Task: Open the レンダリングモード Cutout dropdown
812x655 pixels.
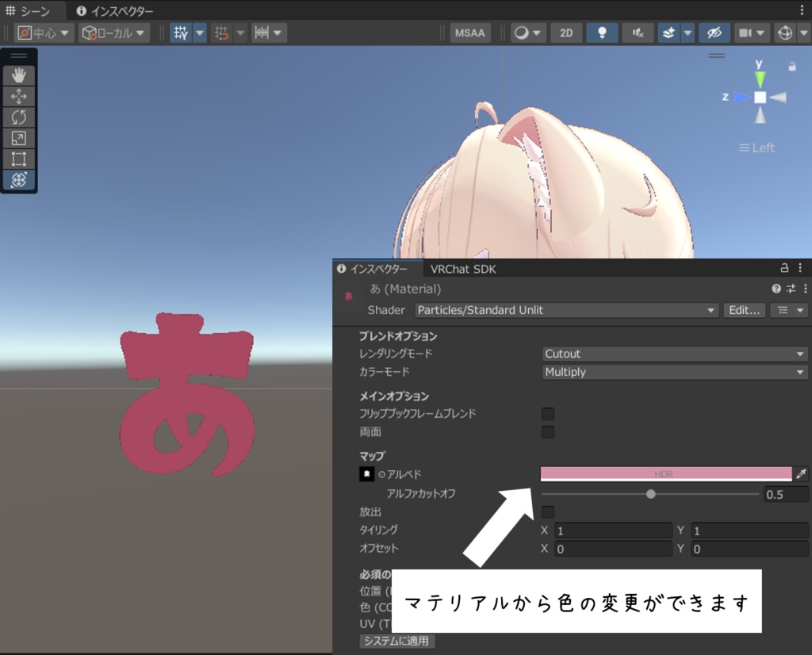Action: point(673,354)
